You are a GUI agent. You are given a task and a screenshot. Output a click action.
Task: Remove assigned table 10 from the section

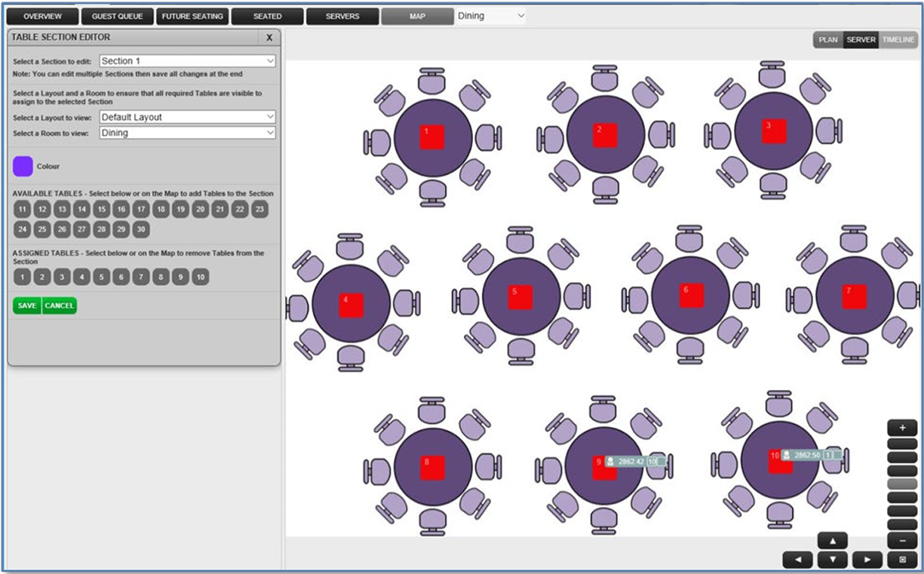pos(199,278)
